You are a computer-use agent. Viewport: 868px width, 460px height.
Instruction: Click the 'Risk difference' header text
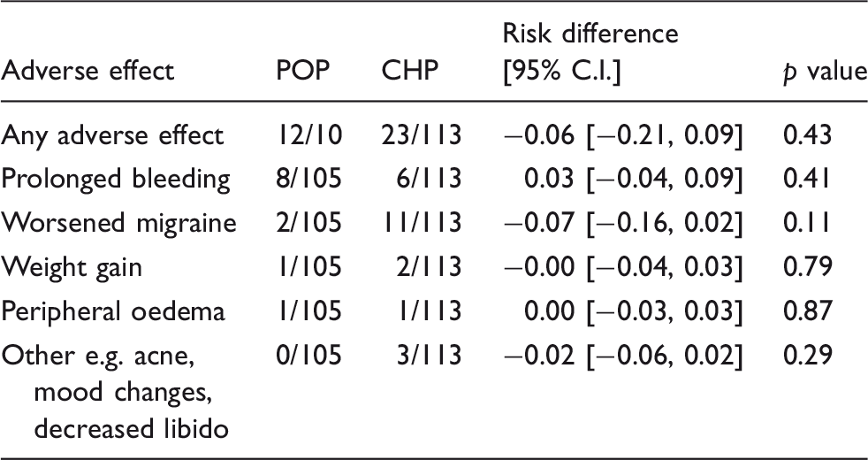tap(590, 34)
